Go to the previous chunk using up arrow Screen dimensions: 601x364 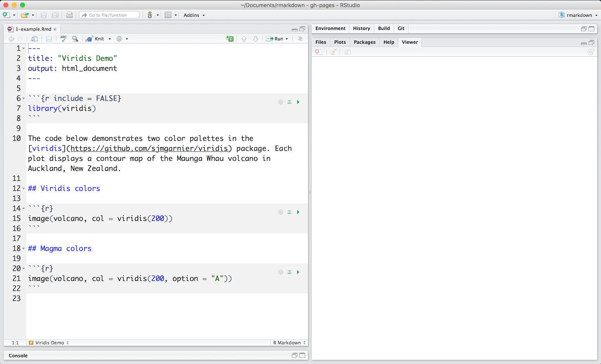point(244,38)
